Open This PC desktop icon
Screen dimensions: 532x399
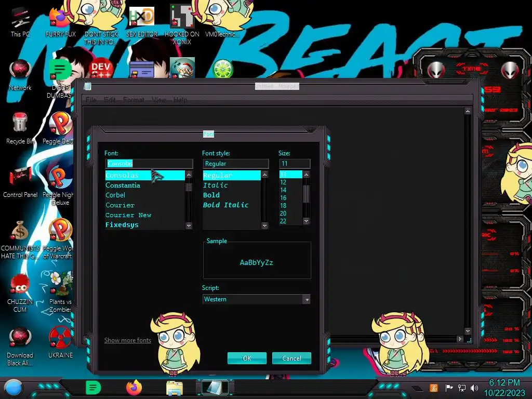click(x=20, y=22)
